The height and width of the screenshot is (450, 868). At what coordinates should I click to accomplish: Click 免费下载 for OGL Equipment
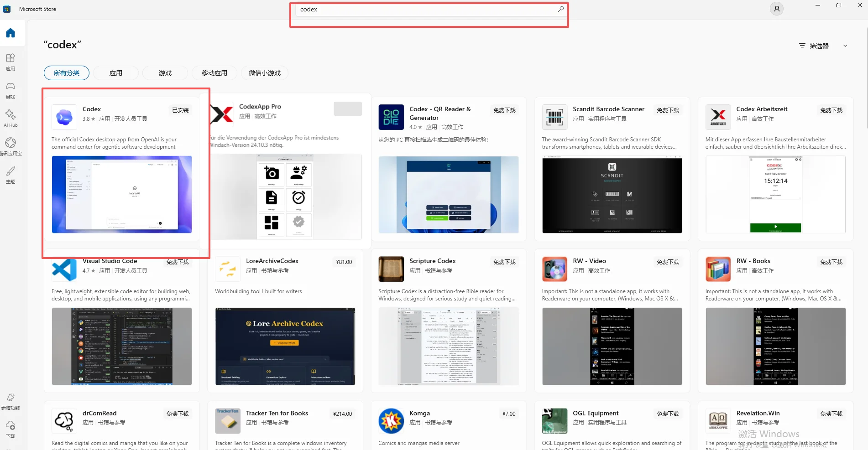[x=668, y=414]
